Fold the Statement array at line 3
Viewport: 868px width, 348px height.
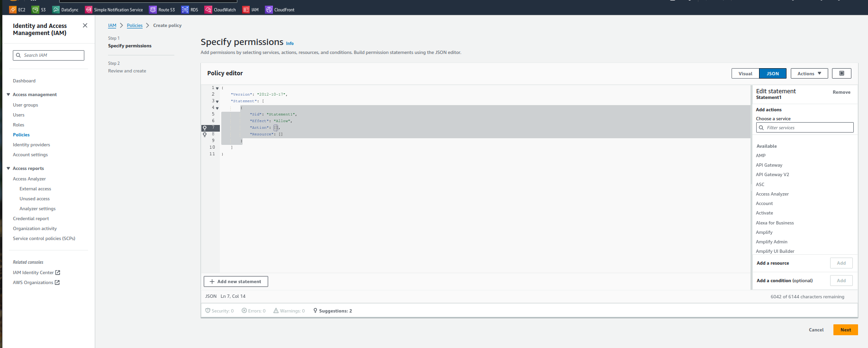[x=217, y=102]
